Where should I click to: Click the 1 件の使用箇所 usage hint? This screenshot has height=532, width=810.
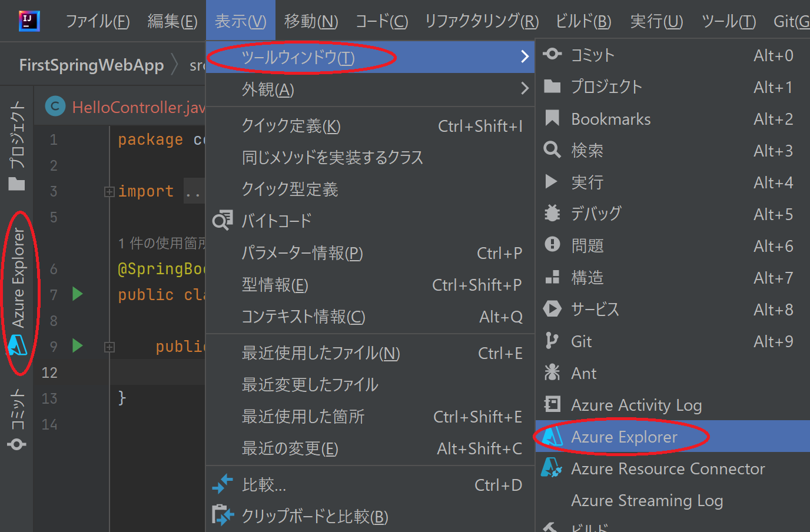coord(162,243)
